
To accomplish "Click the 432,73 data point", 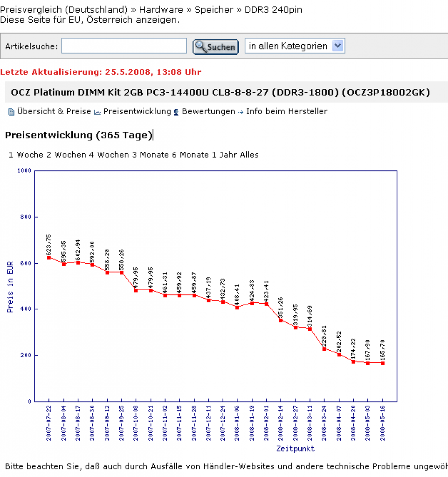I will click(x=223, y=302).
